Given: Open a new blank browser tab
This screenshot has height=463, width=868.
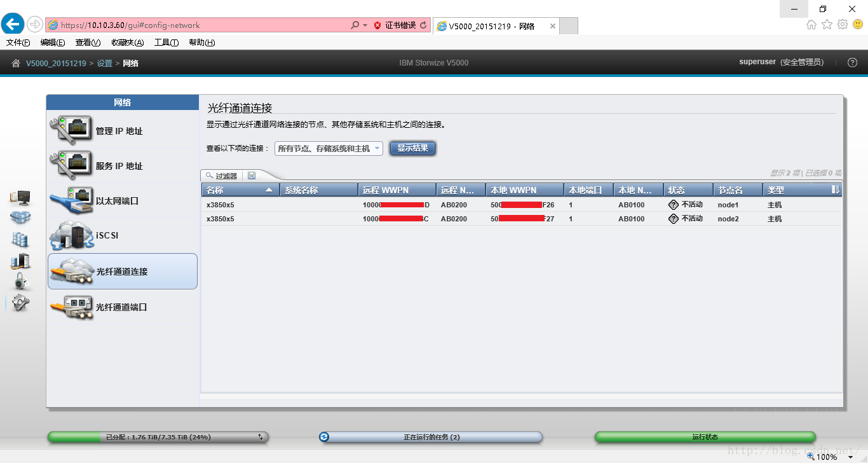Looking at the screenshot, I should 569,26.
